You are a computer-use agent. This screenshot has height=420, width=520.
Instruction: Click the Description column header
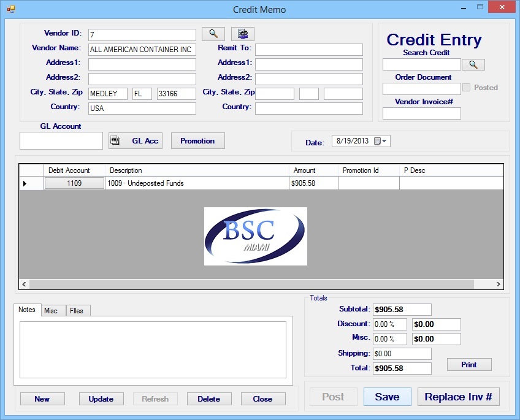click(x=197, y=170)
